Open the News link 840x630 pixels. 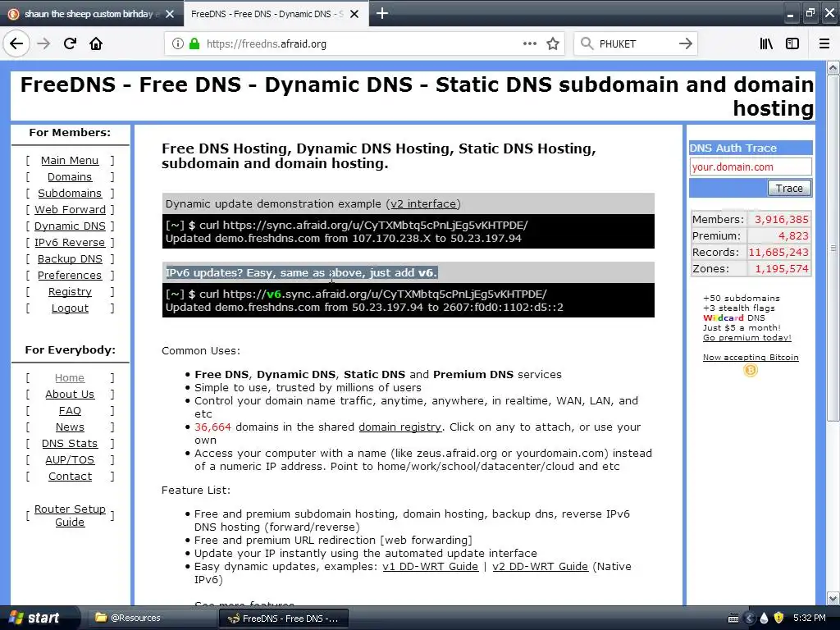point(70,427)
